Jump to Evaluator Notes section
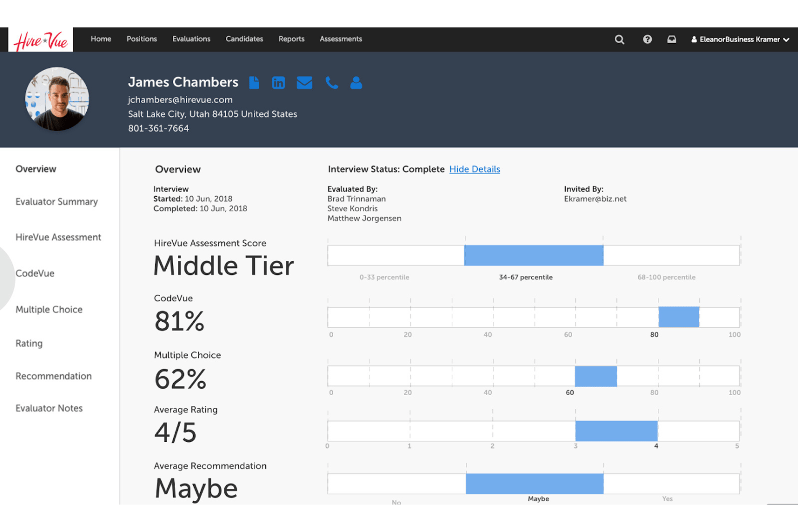Viewport: 798px width, 532px height. (49, 408)
